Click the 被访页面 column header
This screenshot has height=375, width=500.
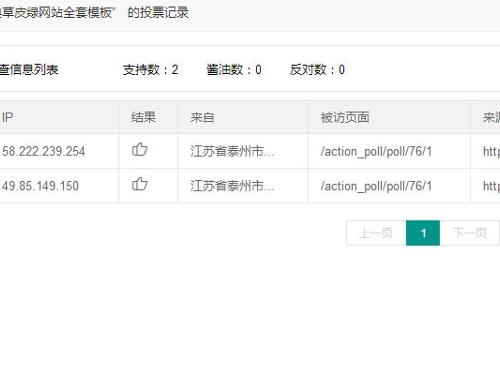click(345, 117)
